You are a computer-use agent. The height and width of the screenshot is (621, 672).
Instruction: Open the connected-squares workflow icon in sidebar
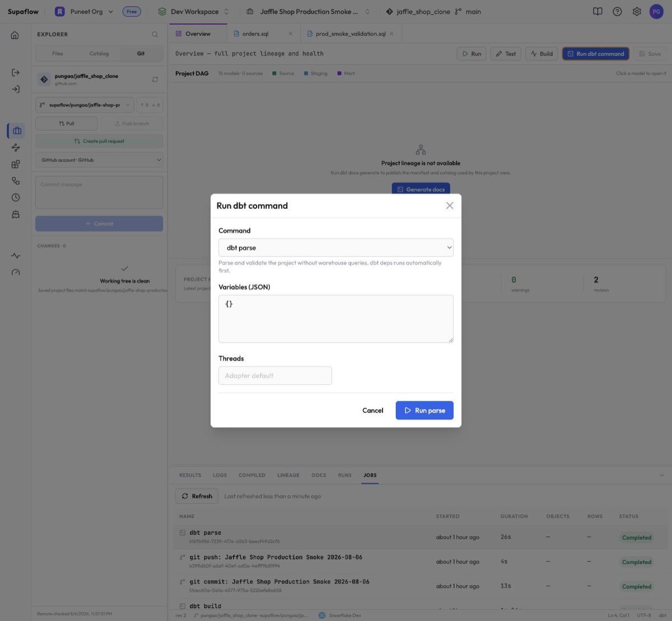[16, 181]
